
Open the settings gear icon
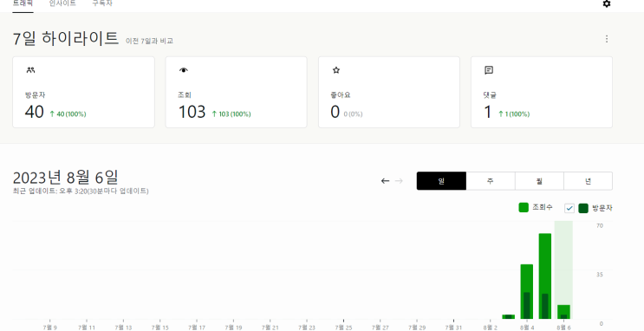point(606,3)
